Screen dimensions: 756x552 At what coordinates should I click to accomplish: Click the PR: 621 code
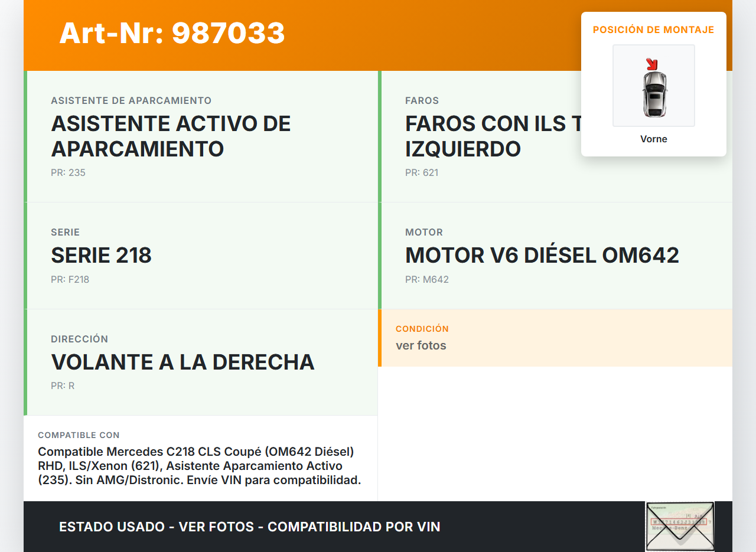(x=422, y=173)
